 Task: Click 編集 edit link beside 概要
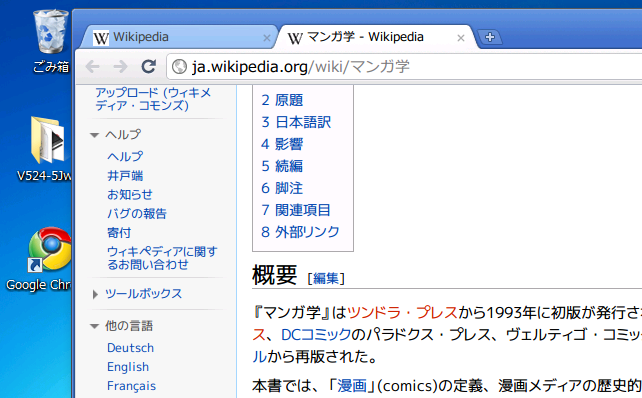pos(326,278)
